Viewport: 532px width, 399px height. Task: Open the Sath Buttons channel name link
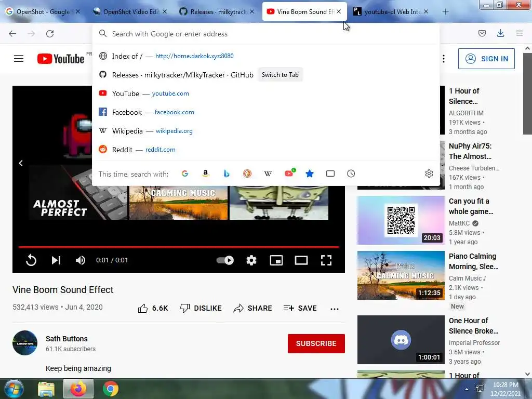66,339
